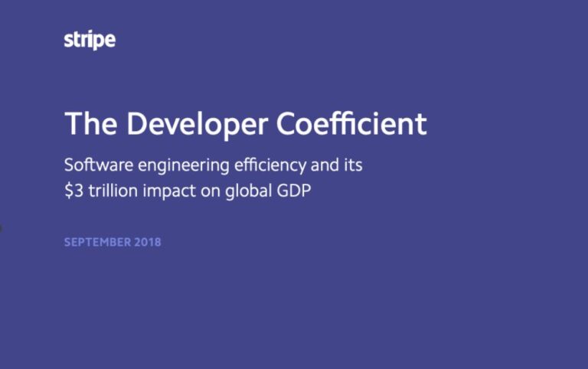The image size is (588, 369).
Task: Click the word "impact" in subtitle
Action: [x=168, y=192]
